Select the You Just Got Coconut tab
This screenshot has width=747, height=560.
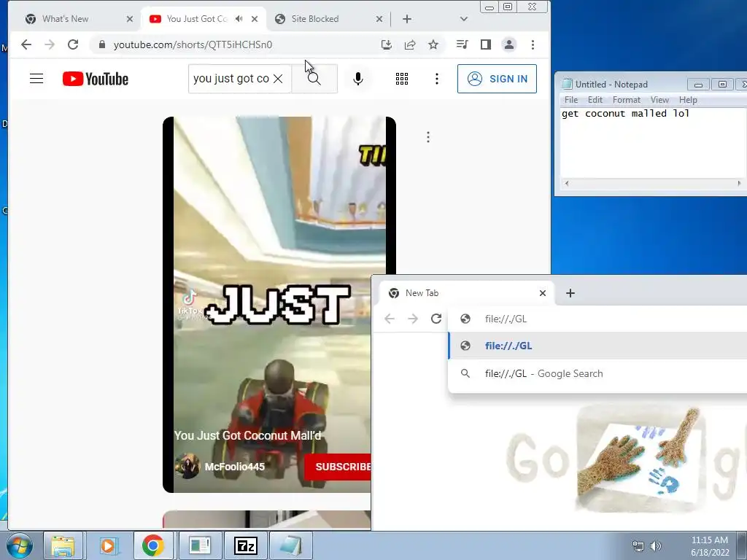coord(197,19)
